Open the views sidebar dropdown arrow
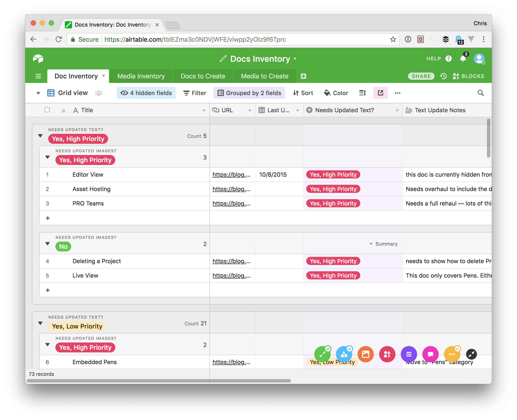 (38, 93)
